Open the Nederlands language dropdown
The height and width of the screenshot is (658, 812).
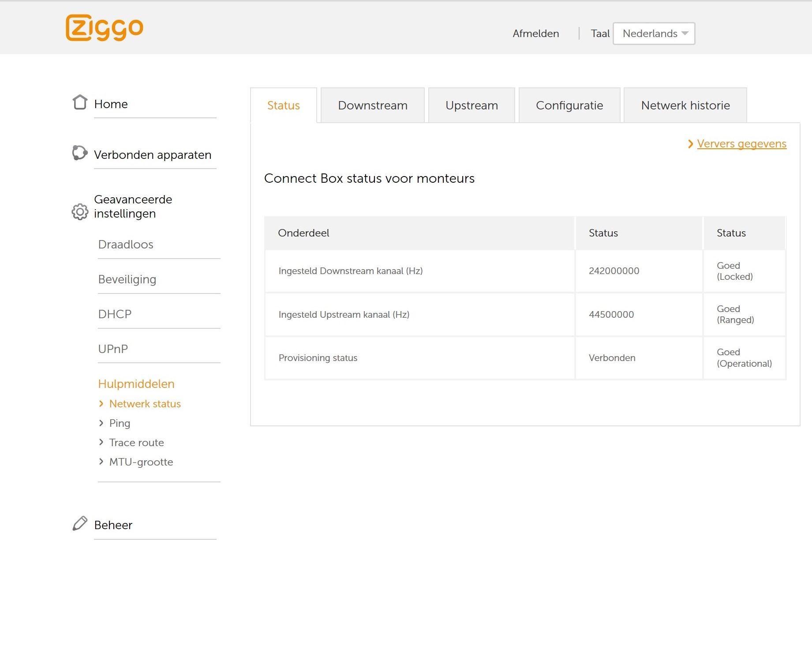[x=654, y=34]
